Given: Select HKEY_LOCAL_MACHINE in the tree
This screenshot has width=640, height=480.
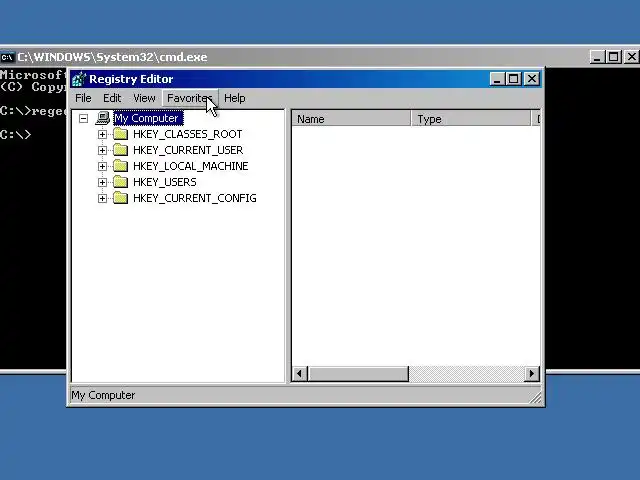Looking at the screenshot, I should 191,166.
